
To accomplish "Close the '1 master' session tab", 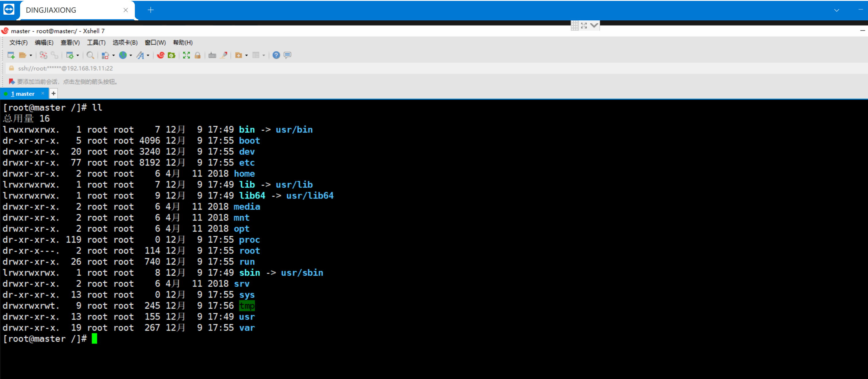I will click(43, 93).
